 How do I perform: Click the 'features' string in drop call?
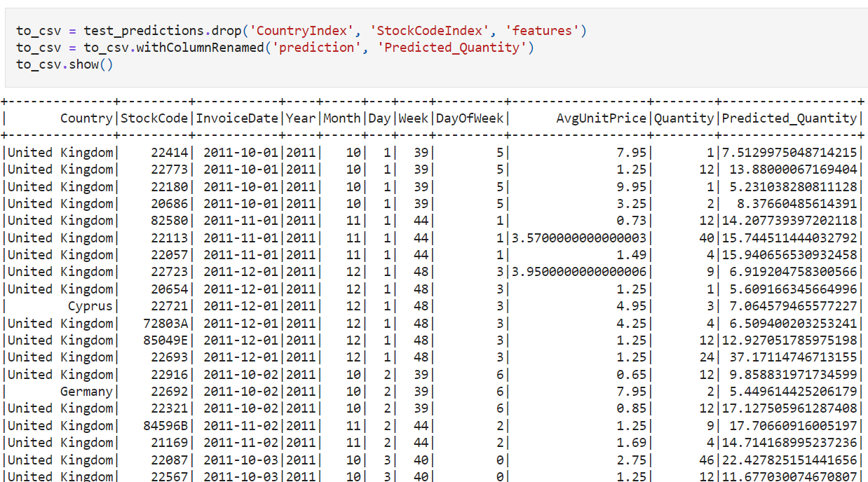[x=545, y=30]
